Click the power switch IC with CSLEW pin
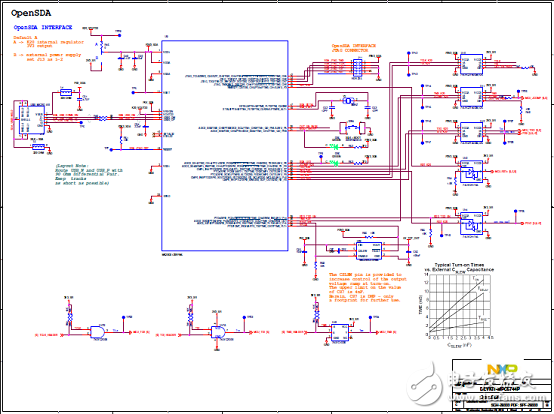Screen dimensions: 554x414 (369, 250)
